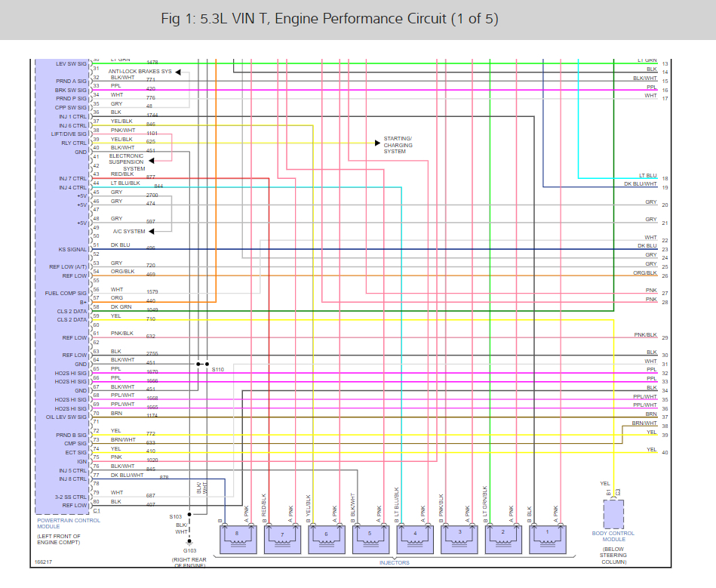Click the figure title heading
This screenshot has width=716, height=588.
click(x=330, y=19)
